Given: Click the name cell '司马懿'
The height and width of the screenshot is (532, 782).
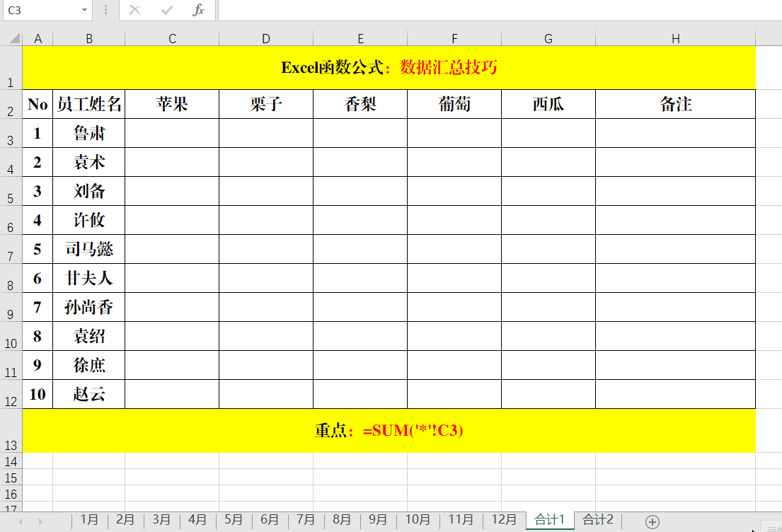Looking at the screenshot, I should click(x=88, y=249).
